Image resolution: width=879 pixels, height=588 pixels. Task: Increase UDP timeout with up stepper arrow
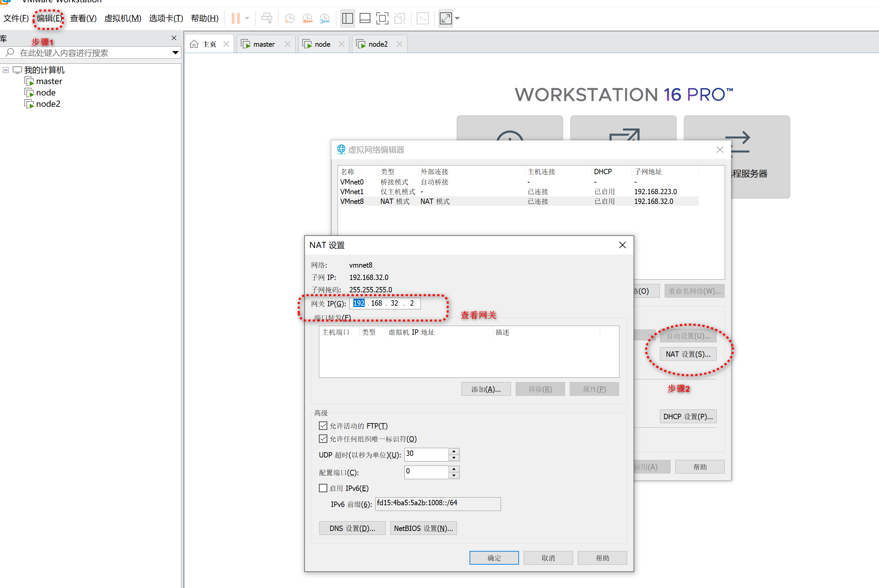point(454,452)
